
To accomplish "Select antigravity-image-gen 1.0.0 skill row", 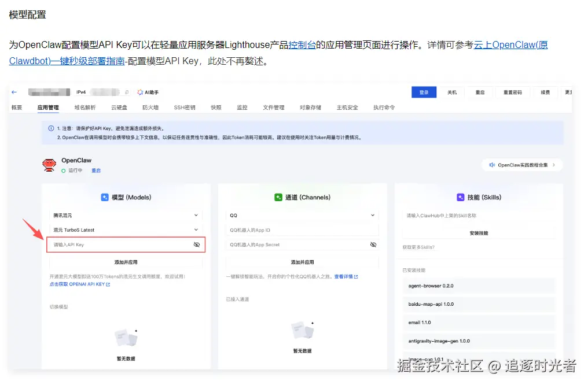I will (479, 341).
